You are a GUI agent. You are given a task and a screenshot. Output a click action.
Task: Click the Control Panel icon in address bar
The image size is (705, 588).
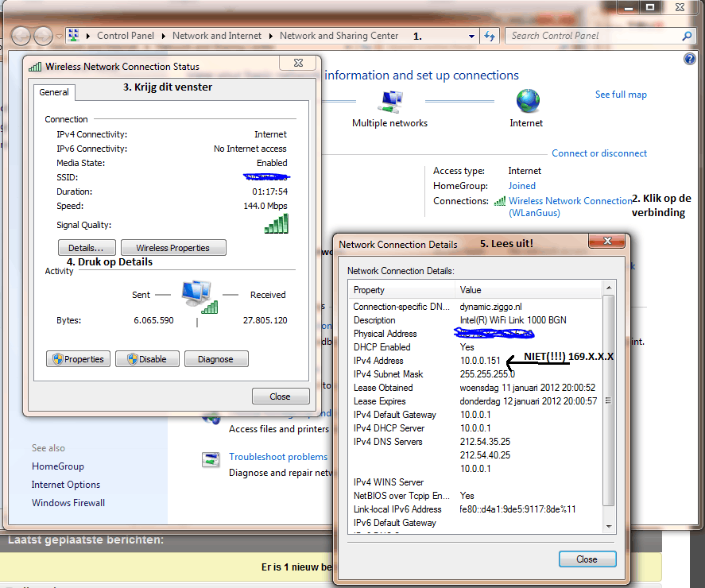point(74,36)
